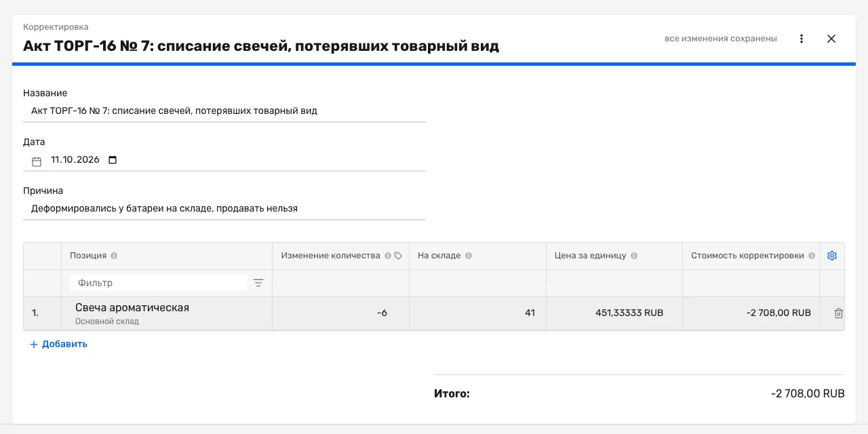The width and height of the screenshot is (868, 434).
Task: Focus the Причина input field
Action: coord(224,208)
